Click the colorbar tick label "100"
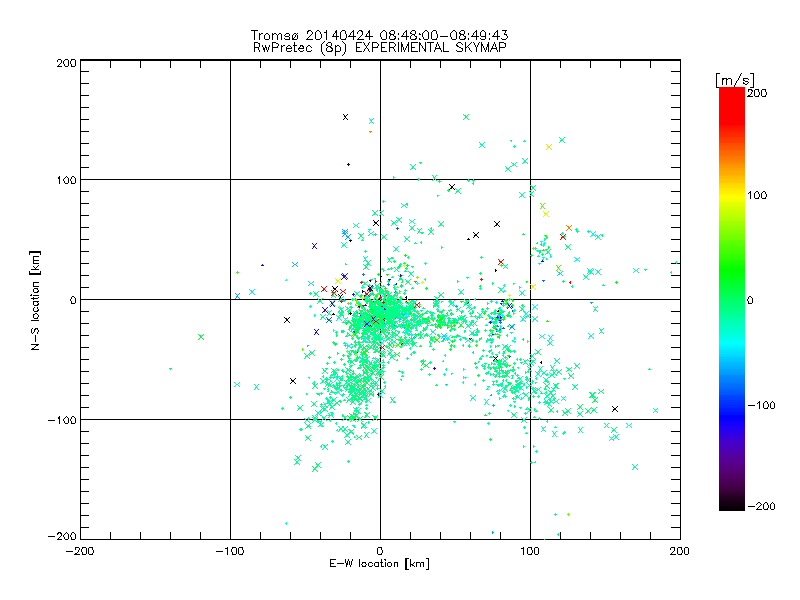 point(757,195)
